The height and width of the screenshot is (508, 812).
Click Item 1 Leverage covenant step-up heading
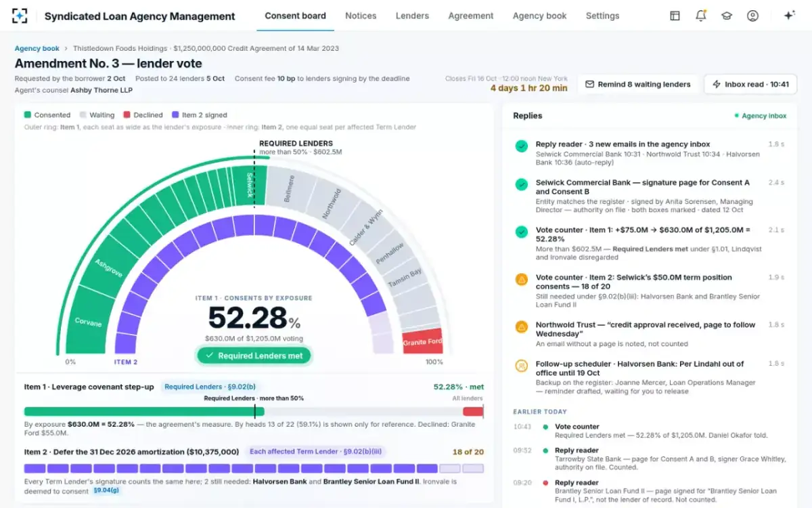coord(89,387)
